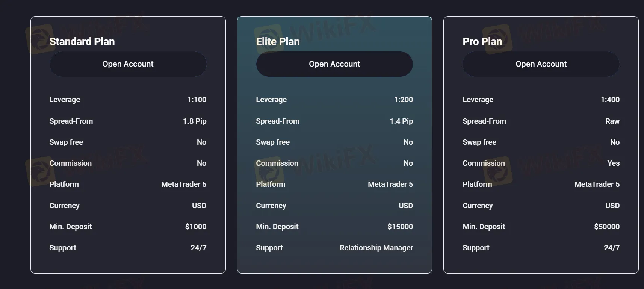
Task: Click the 1.8 Pip spread value
Action: [195, 121]
